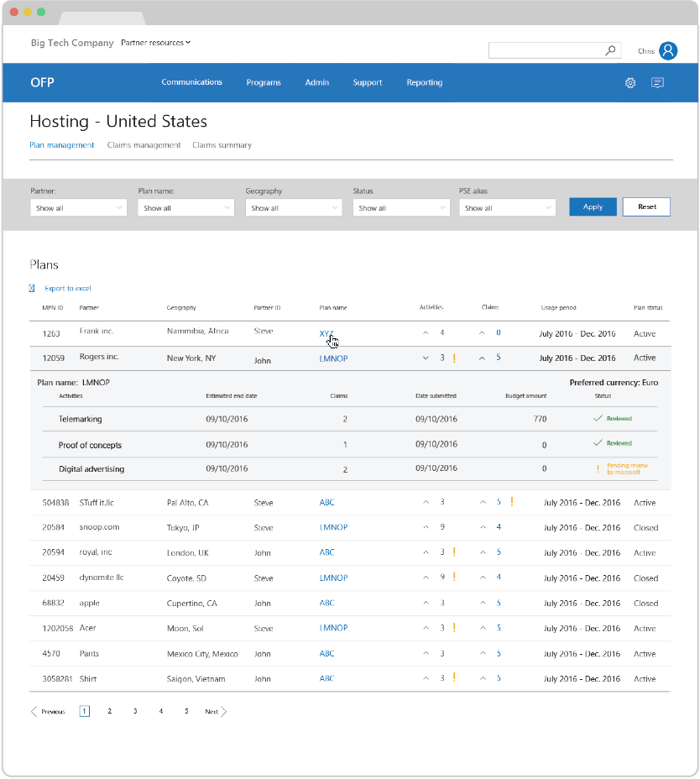Open the XYZ plan link
Image resolution: width=700 pixels, height=779 pixels.
(326, 333)
